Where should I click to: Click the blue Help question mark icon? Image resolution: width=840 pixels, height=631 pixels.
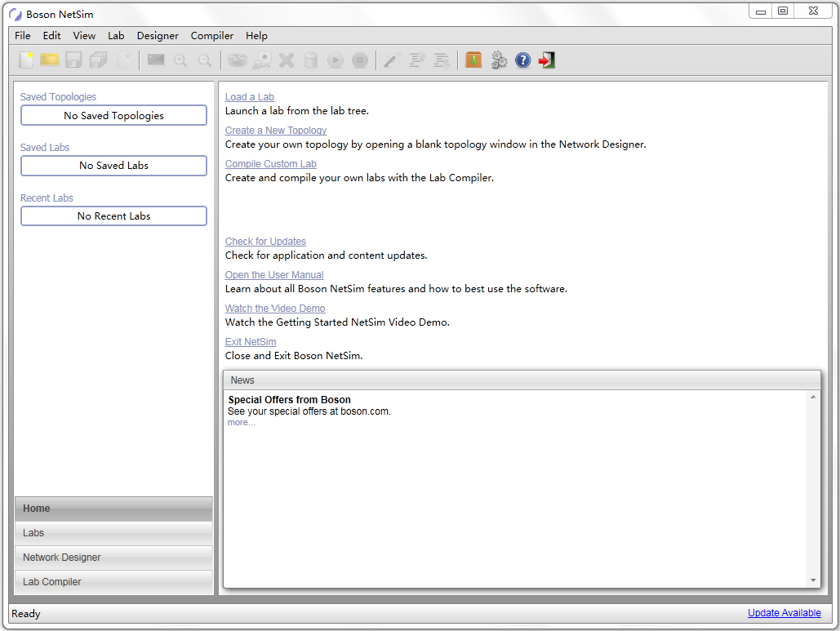click(523, 60)
